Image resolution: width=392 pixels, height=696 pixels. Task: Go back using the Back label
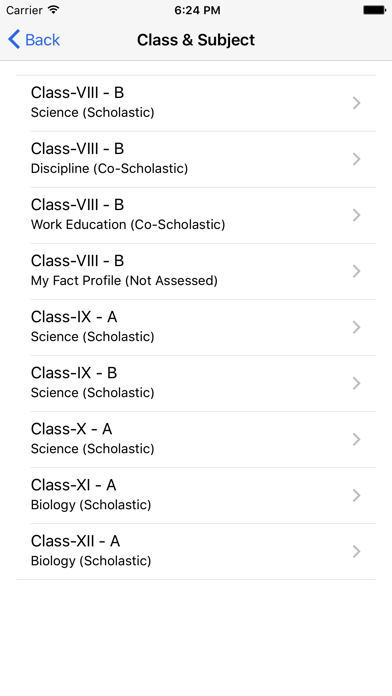[x=42, y=40]
